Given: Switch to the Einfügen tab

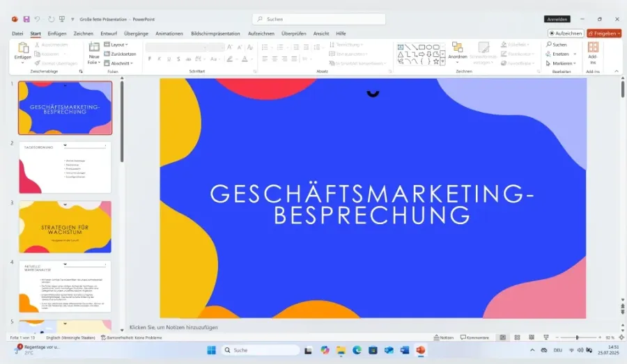Looking at the screenshot, I should 57,33.
